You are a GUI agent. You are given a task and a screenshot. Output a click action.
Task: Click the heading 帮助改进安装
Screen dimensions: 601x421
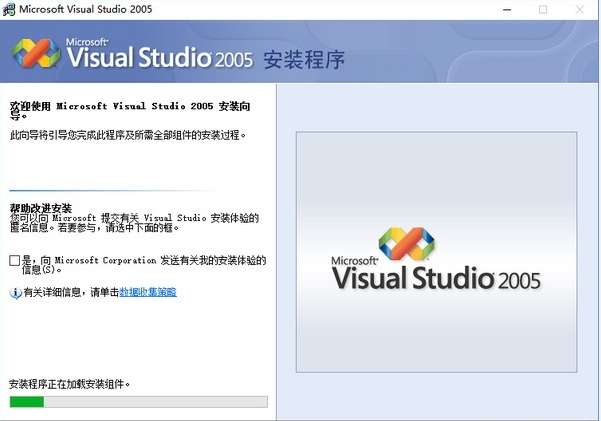tap(41, 208)
